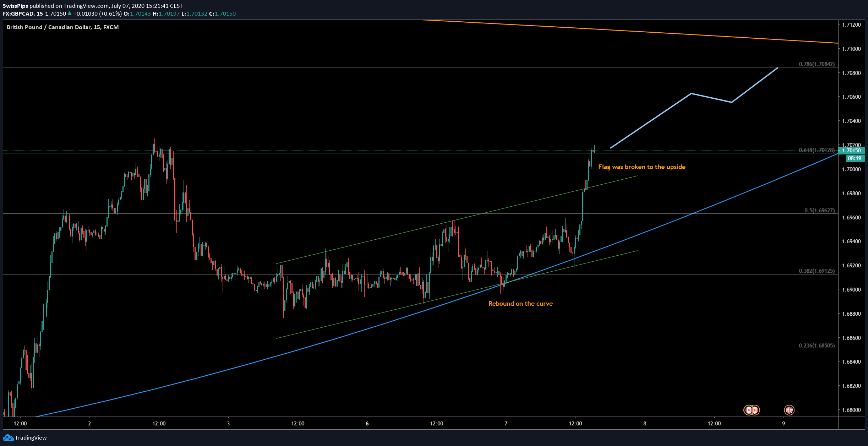Click the British Pound / Canadian Dollar chart title
This screenshot has width=868, height=446.
click(62, 27)
